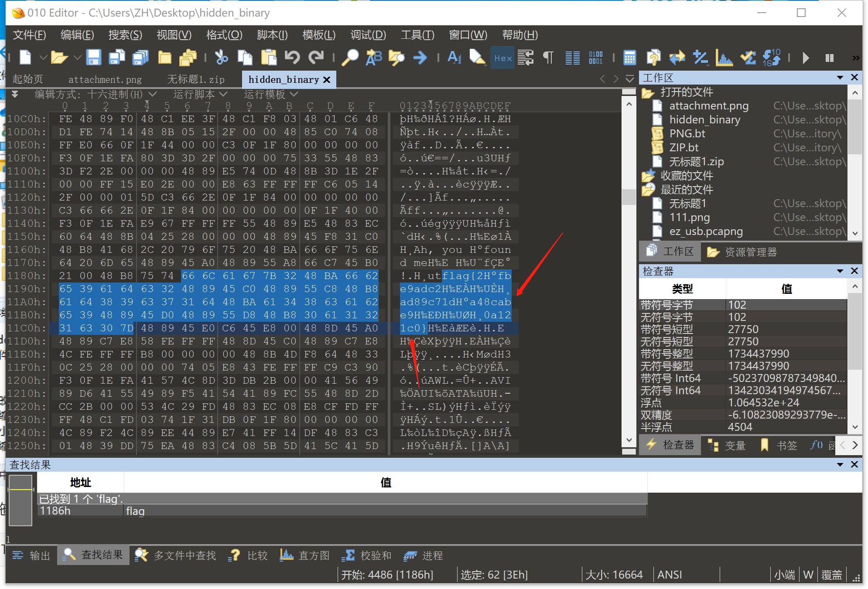Toggle the Hex display mode button

pos(502,57)
